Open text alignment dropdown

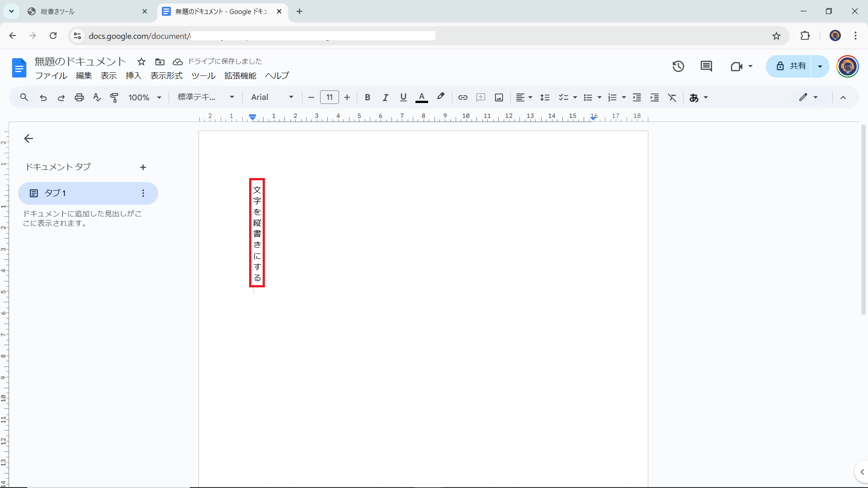(524, 97)
